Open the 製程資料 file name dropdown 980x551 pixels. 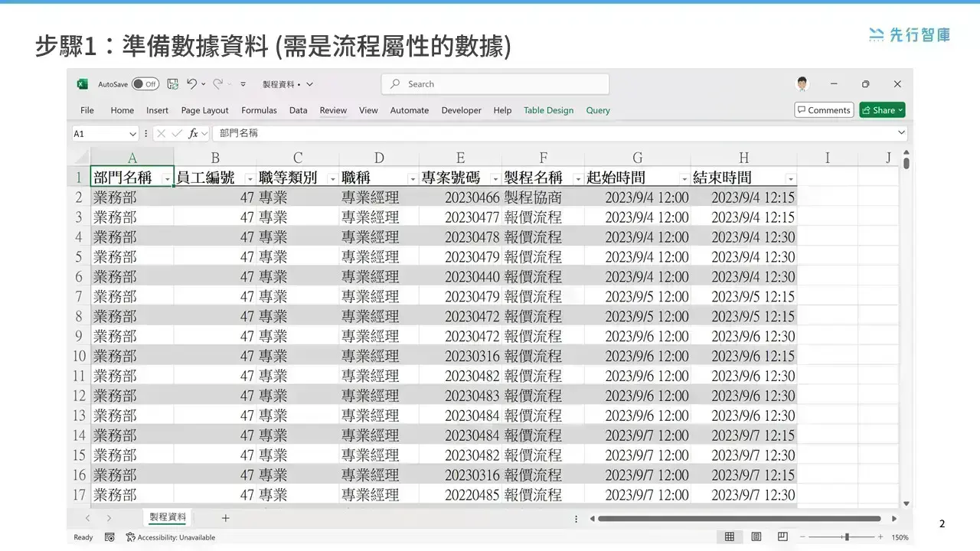point(309,84)
